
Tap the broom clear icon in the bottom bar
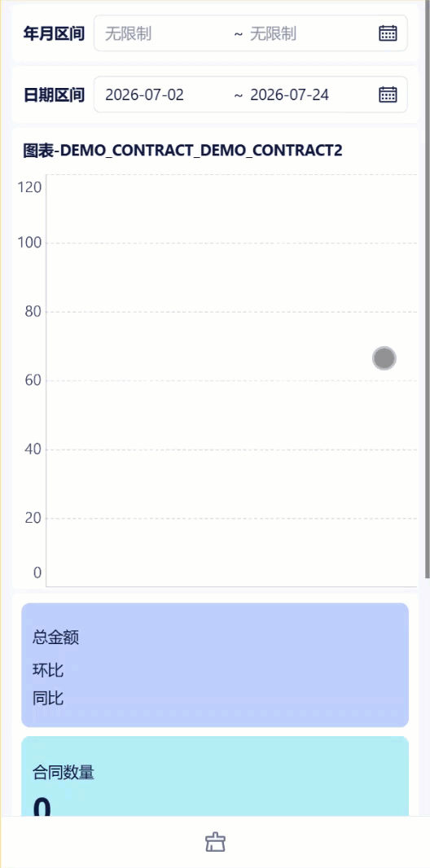tap(215, 843)
